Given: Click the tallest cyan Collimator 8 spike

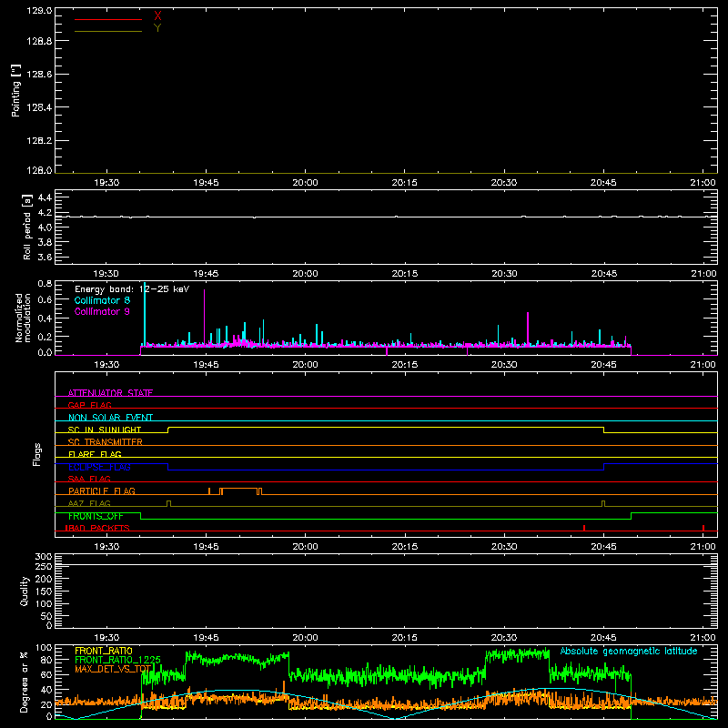Looking at the screenshot, I should [x=145, y=313].
